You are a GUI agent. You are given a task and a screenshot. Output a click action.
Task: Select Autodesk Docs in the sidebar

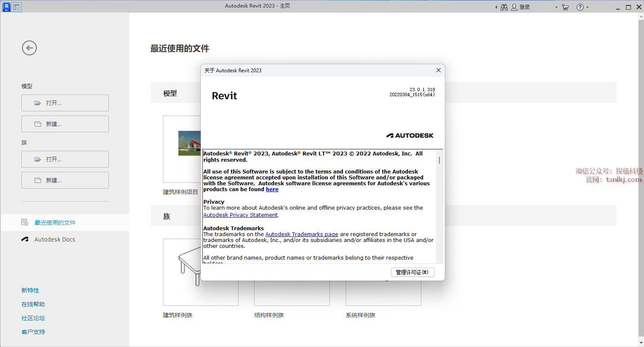[55, 239]
